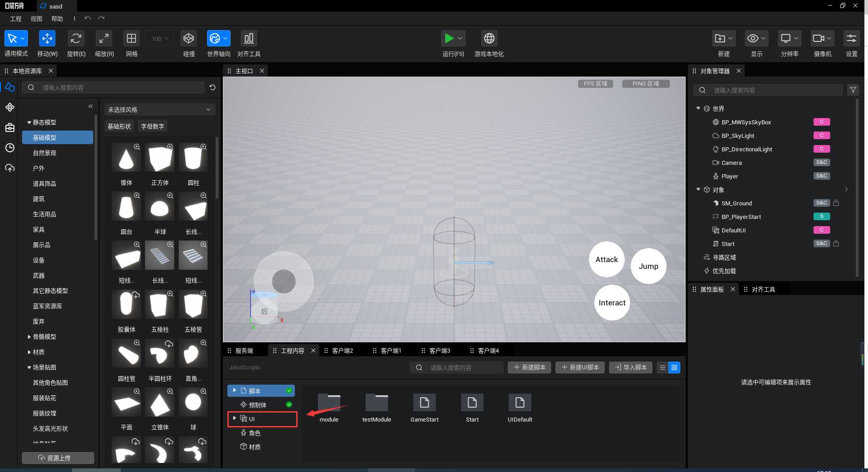Zoom preview of the 锥体 thumbnail
This screenshot has height=472, width=868.
point(137,147)
